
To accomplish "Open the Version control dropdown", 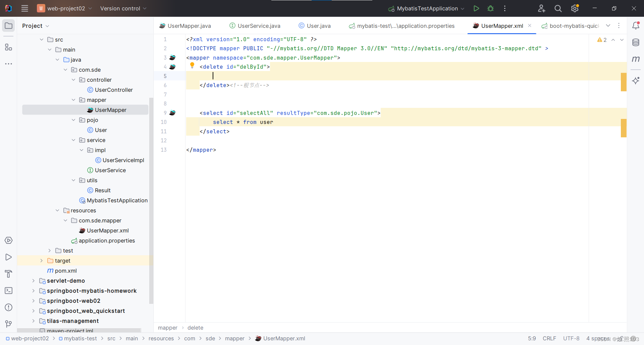I will pyautogui.click(x=123, y=8).
